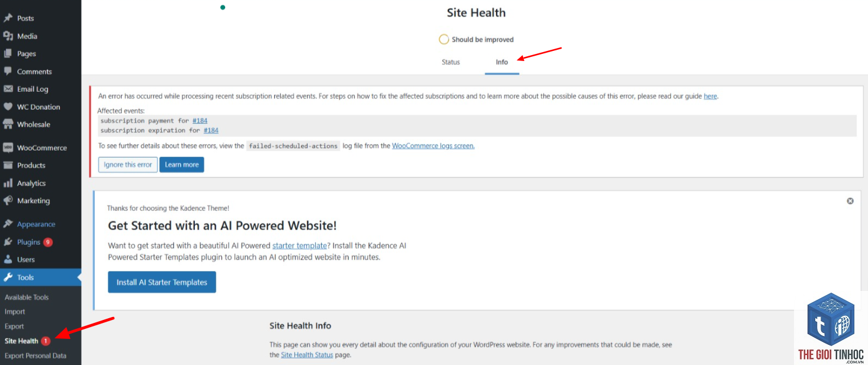Click the WC Donation heart icon
Image resolution: width=868 pixels, height=365 pixels.
coord(8,107)
